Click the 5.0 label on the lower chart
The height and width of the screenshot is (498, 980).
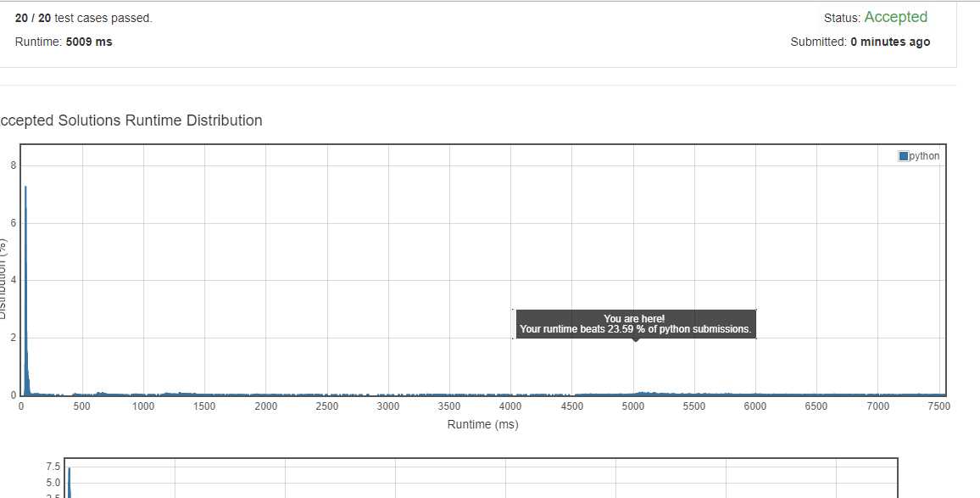[x=53, y=483]
